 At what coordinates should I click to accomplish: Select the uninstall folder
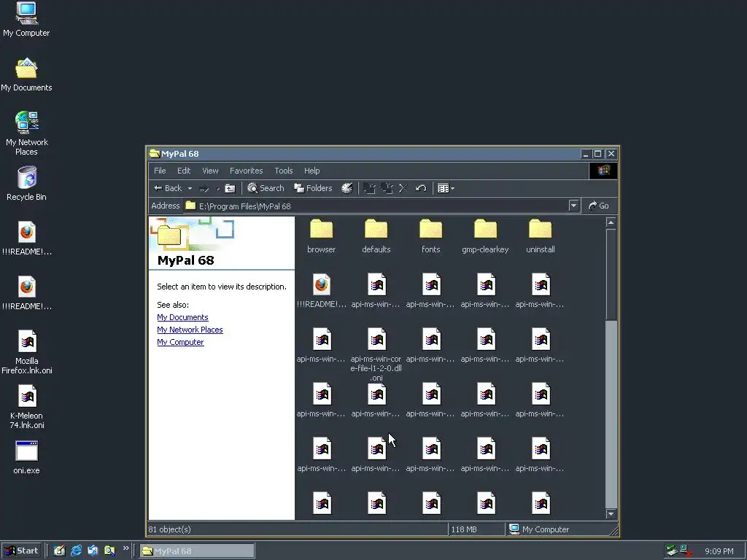[541, 236]
